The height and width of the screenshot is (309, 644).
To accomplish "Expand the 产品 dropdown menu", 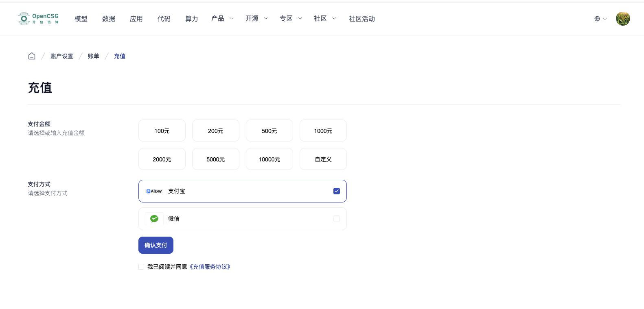I will point(222,19).
